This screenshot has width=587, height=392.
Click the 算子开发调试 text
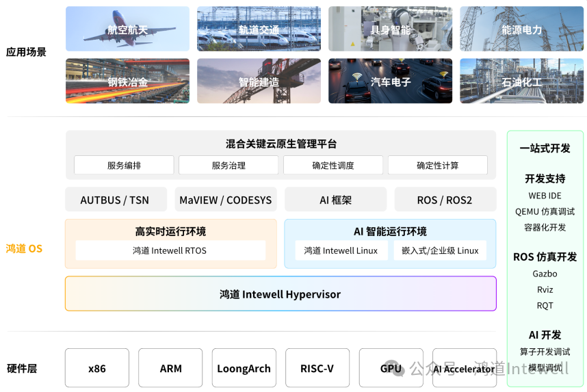(545, 352)
